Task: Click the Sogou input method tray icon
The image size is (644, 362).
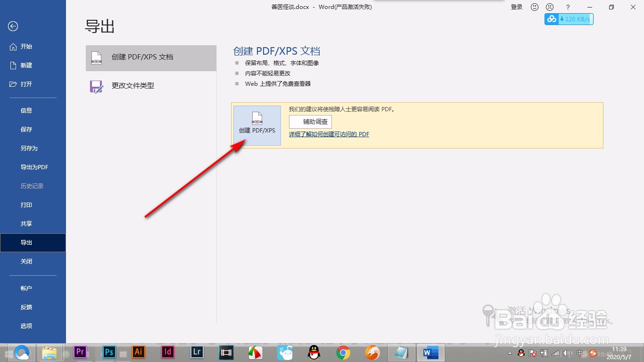Action: (593, 353)
